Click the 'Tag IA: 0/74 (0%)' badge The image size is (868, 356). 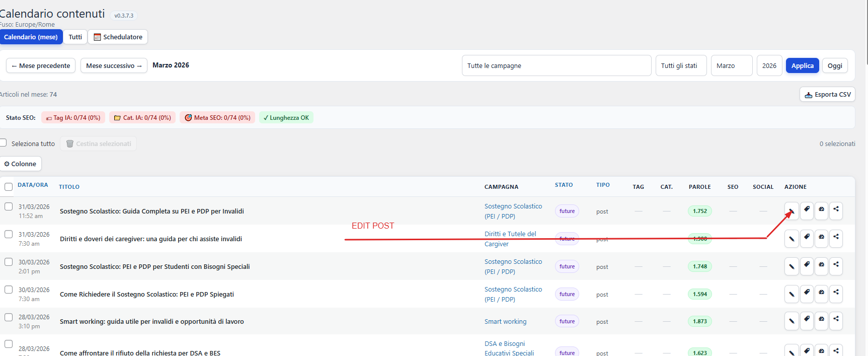point(73,117)
